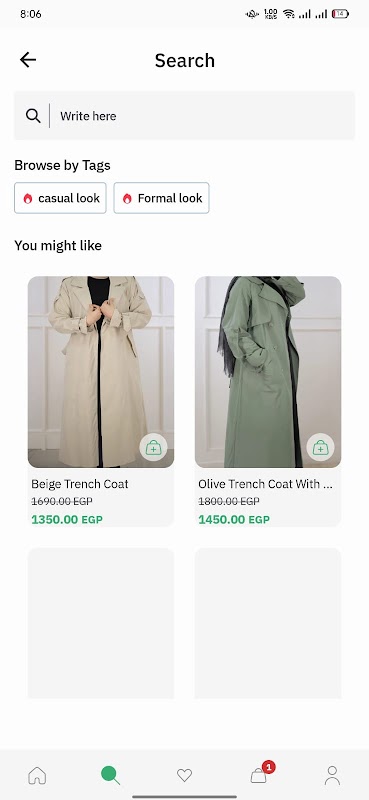
Task: Tap the 1450.00 EGP sale price
Action: [234, 519]
